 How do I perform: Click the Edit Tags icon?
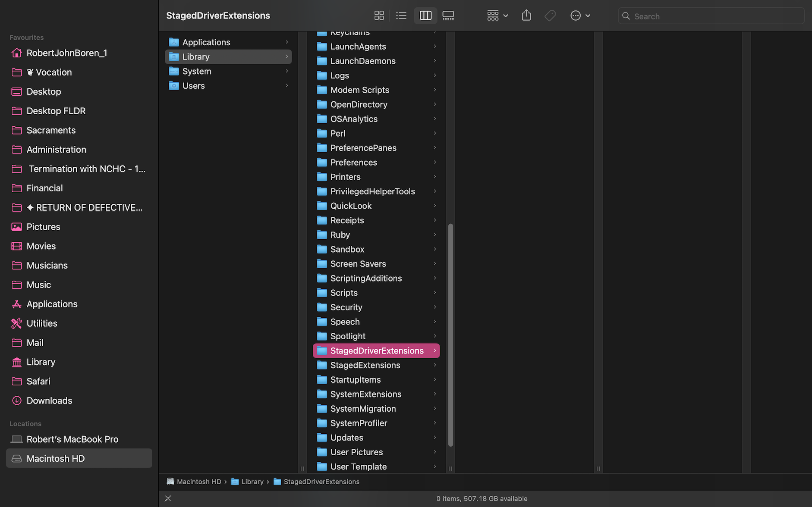pos(550,16)
